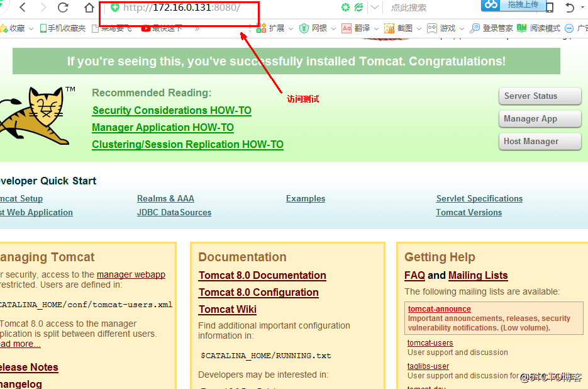Open the Tomcat Wiki link
The width and height of the screenshot is (588, 389).
[x=227, y=310]
